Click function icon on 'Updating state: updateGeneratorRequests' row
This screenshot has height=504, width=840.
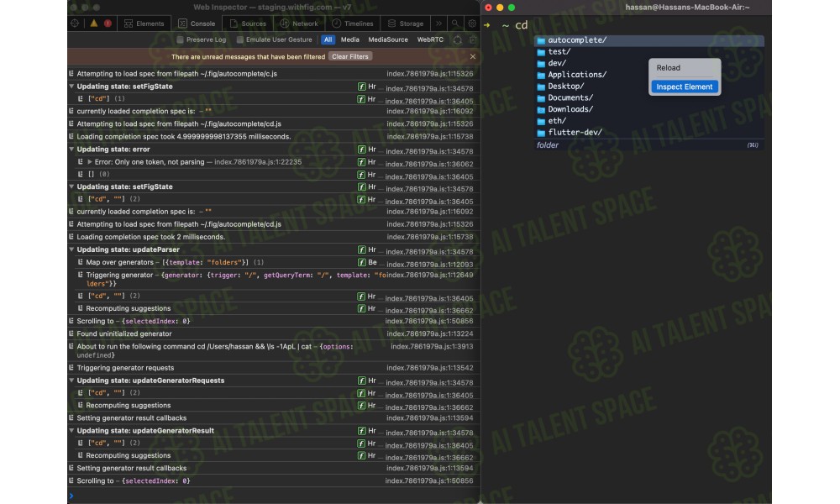pos(361,381)
